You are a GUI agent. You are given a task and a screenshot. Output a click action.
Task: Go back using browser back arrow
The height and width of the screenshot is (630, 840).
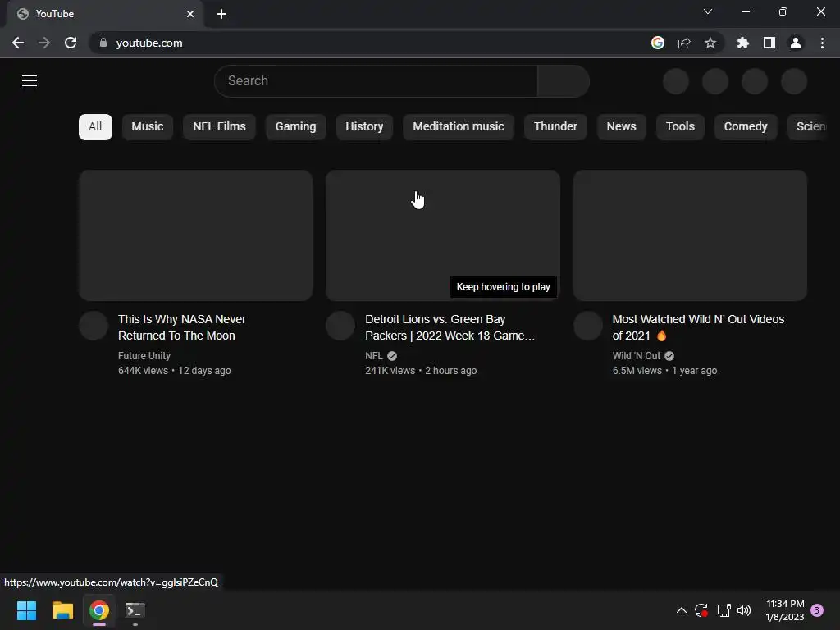coord(18,43)
